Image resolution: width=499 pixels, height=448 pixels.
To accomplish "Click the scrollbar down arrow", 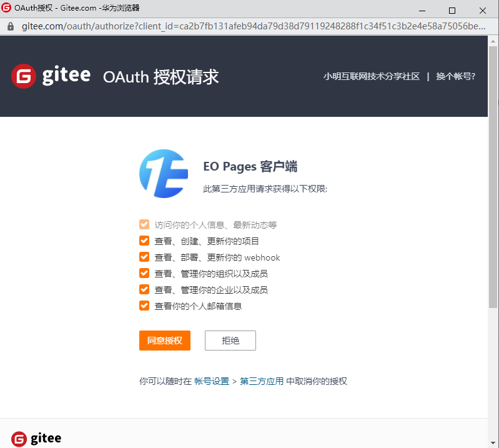I will point(493,443).
